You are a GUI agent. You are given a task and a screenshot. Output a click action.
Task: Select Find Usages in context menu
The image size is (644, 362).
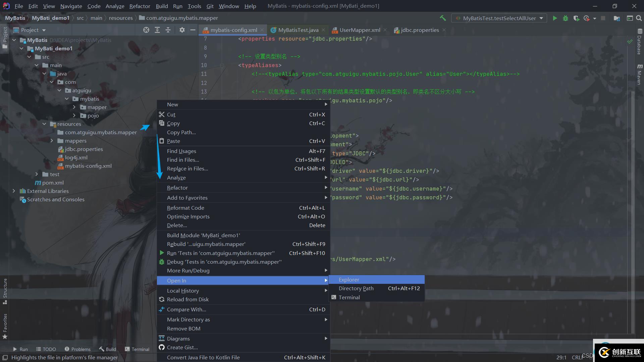(x=244, y=151)
